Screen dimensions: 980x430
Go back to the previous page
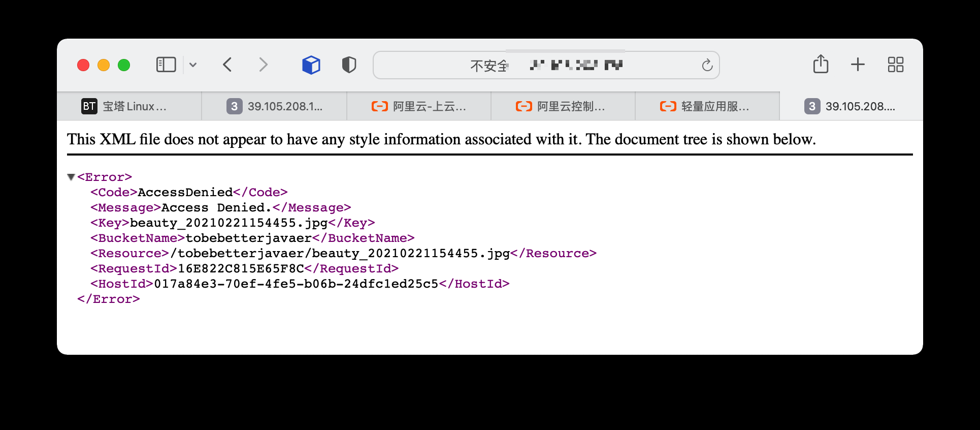227,65
